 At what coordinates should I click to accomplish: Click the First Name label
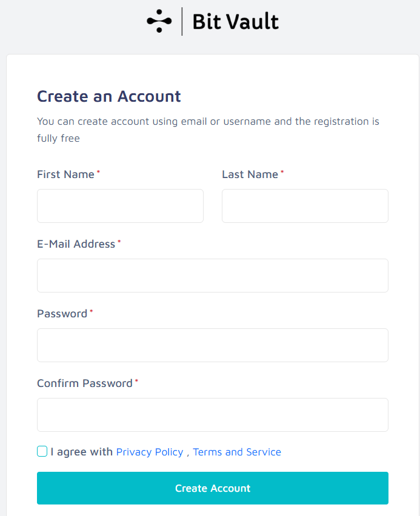coord(65,174)
